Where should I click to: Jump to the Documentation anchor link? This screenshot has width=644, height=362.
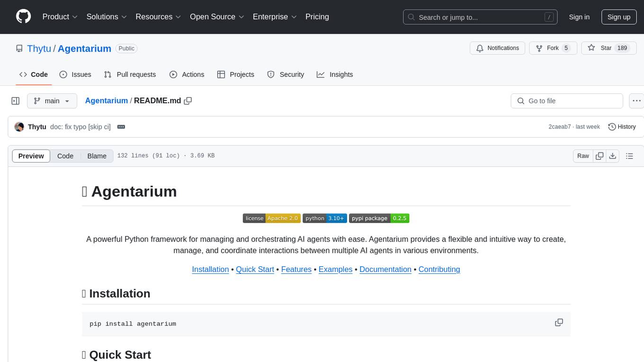click(x=385, y=269)
